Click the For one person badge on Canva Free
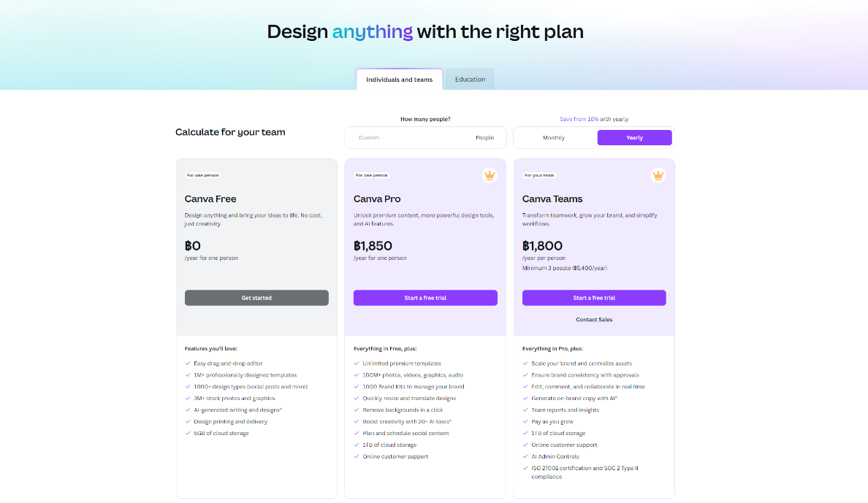Screen dimensions: 868x503 [x=203, y=175]
